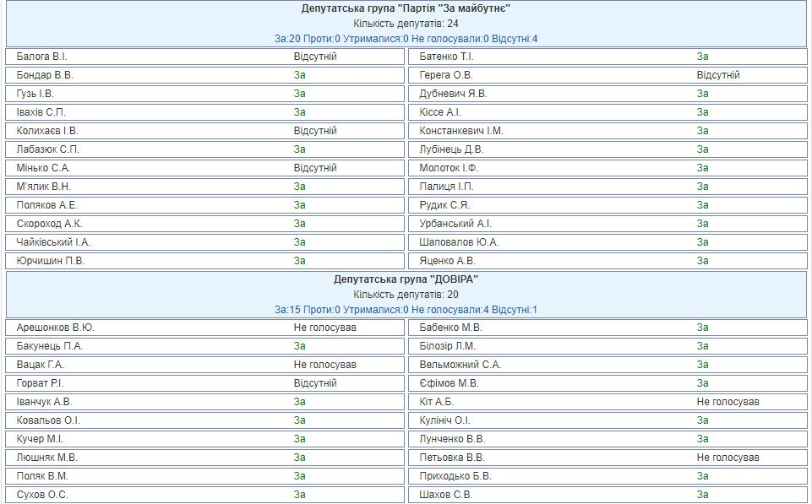Click the ДОВІРА vote summary showing За:15
Viewport: 812px width, 504px height.
pos(406,310)
